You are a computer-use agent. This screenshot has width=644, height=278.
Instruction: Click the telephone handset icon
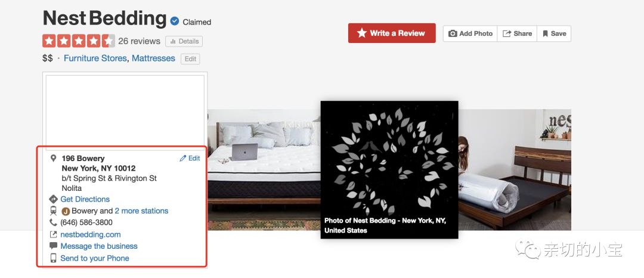tap(53, 223)
